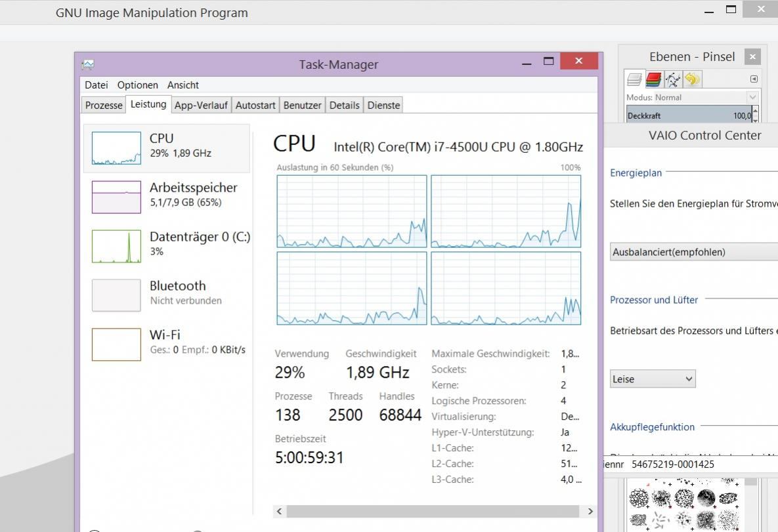
Task: Open the dock tab configuration menu arrow
Action: [754, 79]
